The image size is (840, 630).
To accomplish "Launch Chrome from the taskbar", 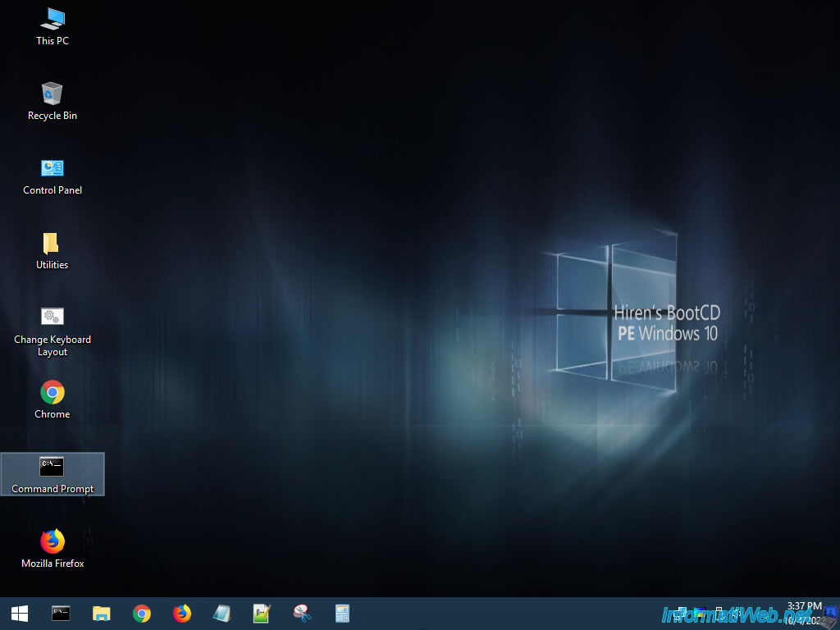I will click(x=141, y=614).
